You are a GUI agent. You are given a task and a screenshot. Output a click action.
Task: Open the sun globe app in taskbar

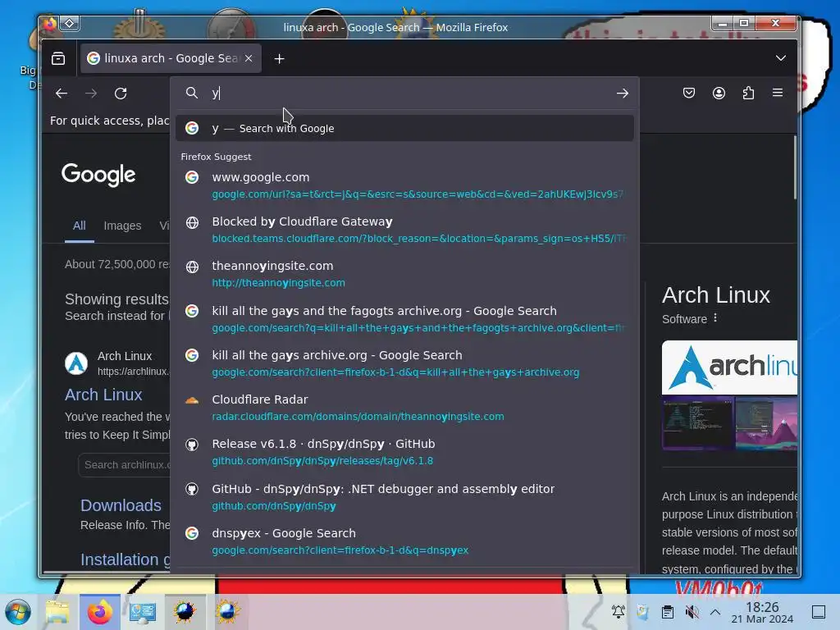(x=227, y=612)
